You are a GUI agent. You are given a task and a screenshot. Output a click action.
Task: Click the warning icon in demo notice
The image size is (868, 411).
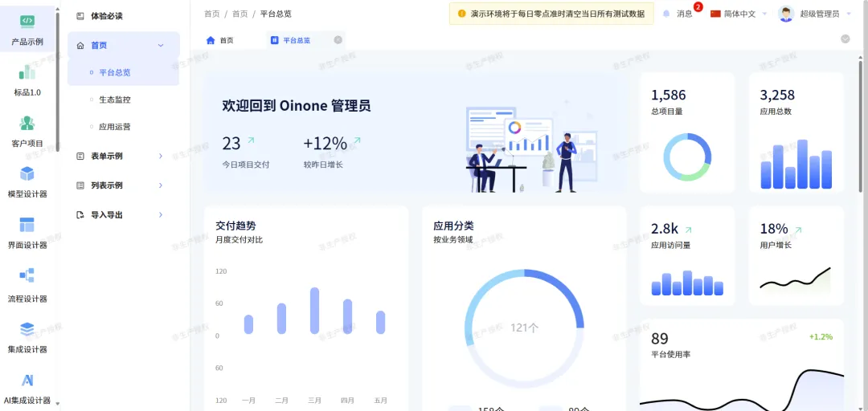pyautogui.click(x=461, y=14)
